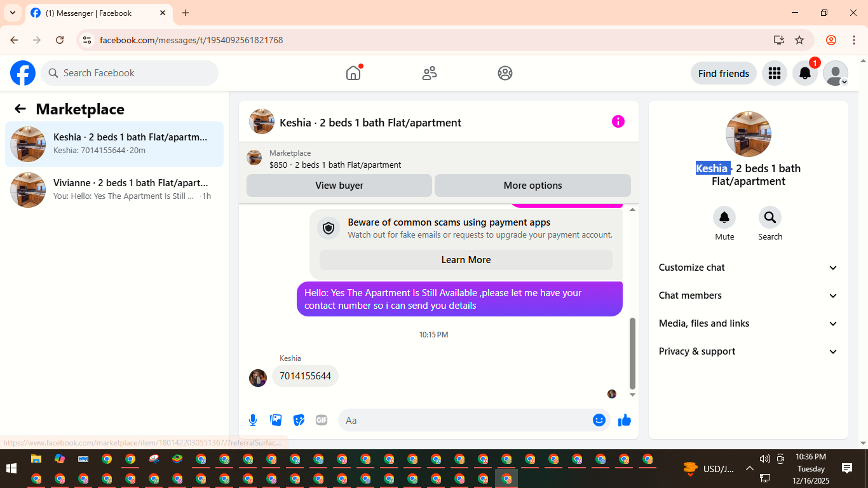Viewport: 868px width, 488px height.
Task: Click the seen-by avatar below the messages
Action: tap(612, 394)
